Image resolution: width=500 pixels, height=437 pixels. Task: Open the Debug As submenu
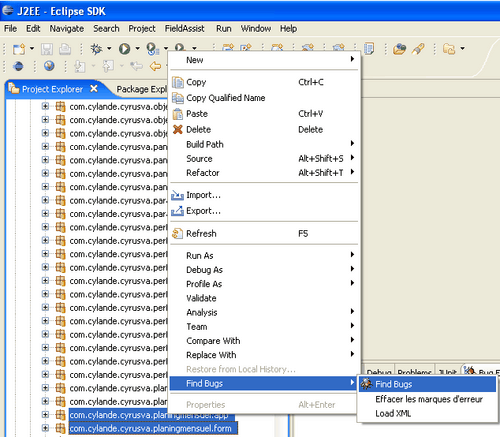click(264, 270)
